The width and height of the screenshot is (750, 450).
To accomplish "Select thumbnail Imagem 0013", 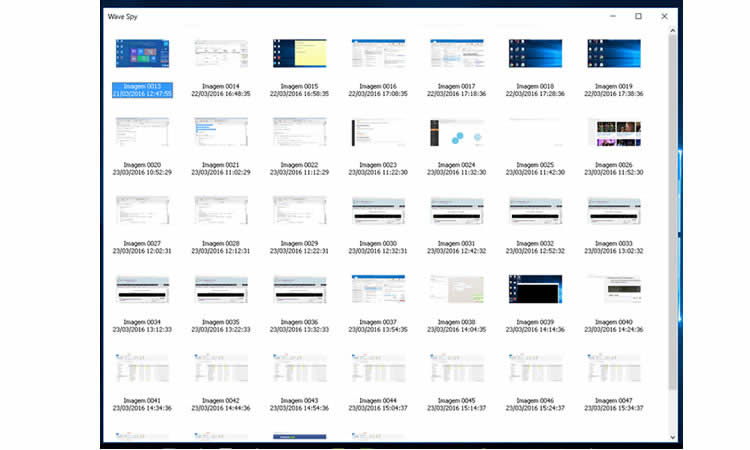I will click(142, 54).
